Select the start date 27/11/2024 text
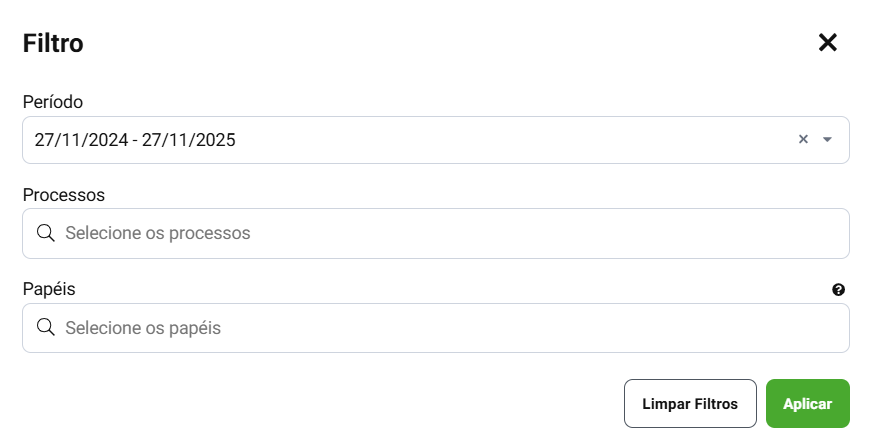870x447 pixels. coord(81,140)
